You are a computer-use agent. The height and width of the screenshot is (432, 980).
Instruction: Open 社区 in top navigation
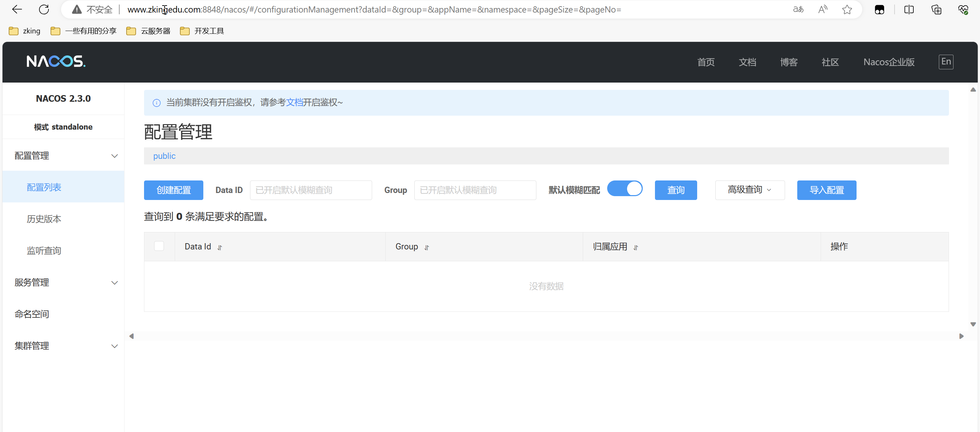pos(830,62)
